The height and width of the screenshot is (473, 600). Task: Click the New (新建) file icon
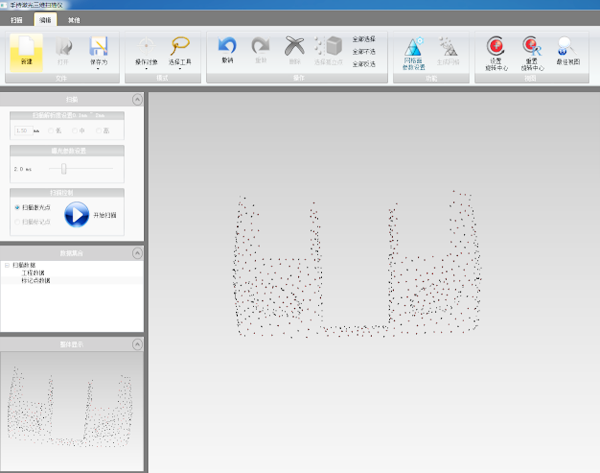[x=27, y=48]
